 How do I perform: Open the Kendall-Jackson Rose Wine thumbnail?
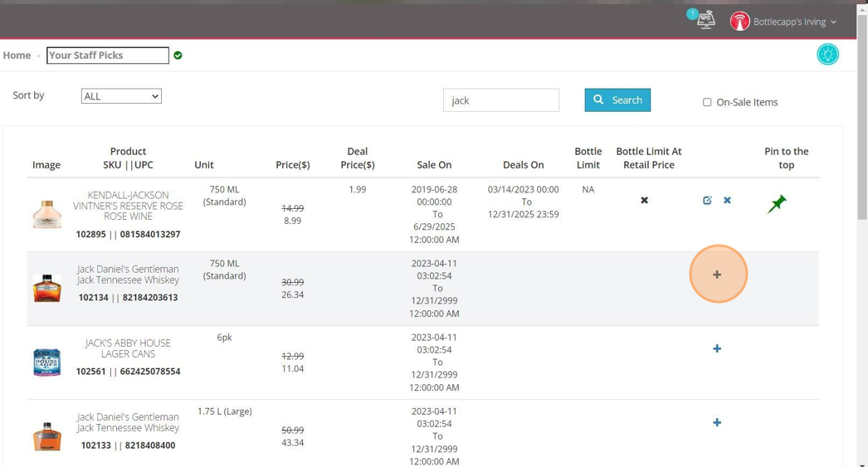[47, 214]
